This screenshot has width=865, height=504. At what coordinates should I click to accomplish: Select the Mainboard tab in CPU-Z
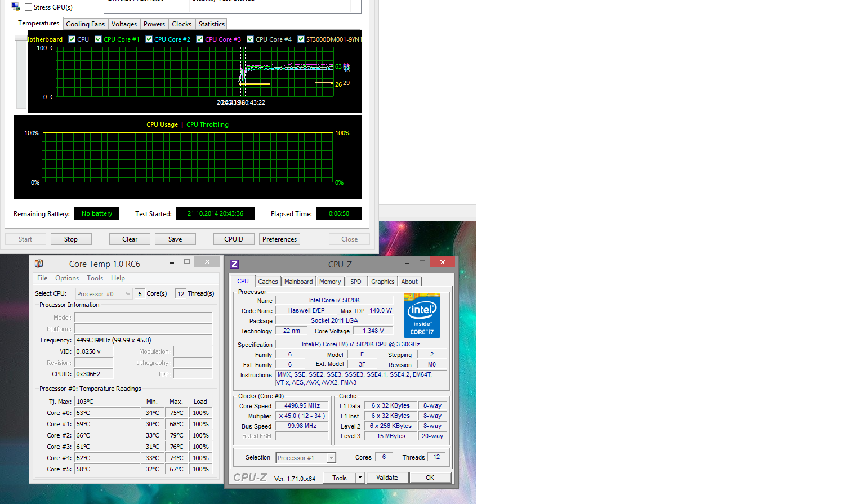coord(298,282)
